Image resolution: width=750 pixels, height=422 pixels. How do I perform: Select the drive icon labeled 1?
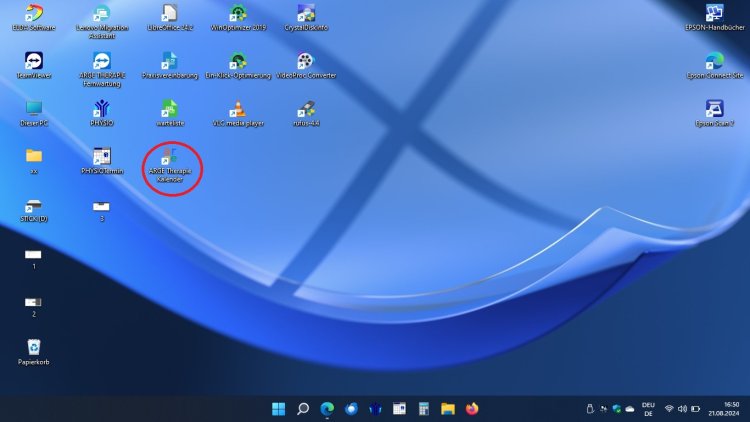tap(33, 259)
